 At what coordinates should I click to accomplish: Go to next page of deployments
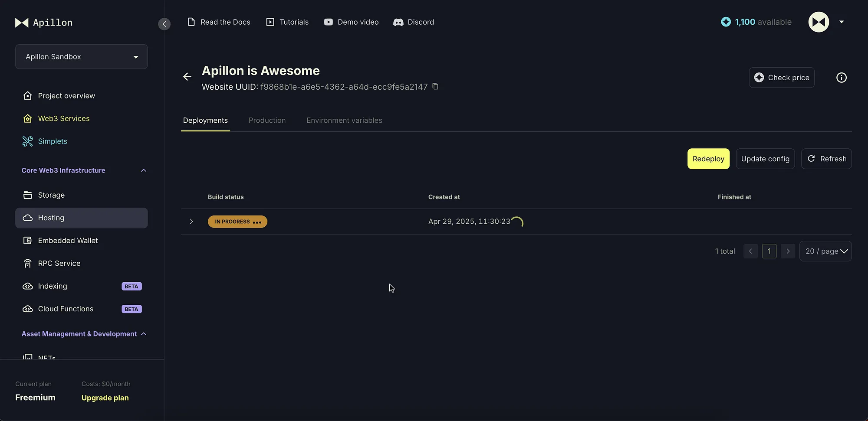788,251
